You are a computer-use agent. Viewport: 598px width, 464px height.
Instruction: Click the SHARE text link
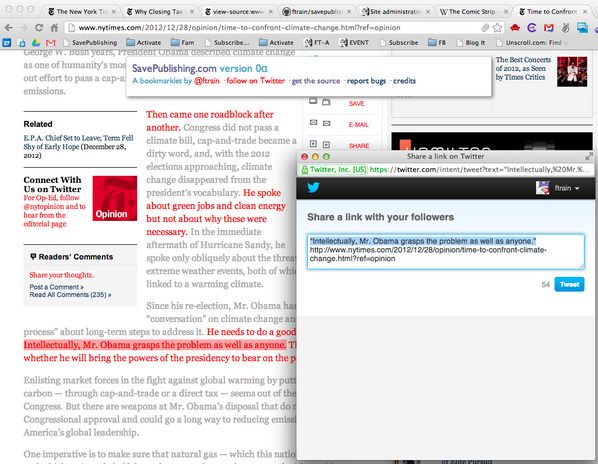coord(359,146)
